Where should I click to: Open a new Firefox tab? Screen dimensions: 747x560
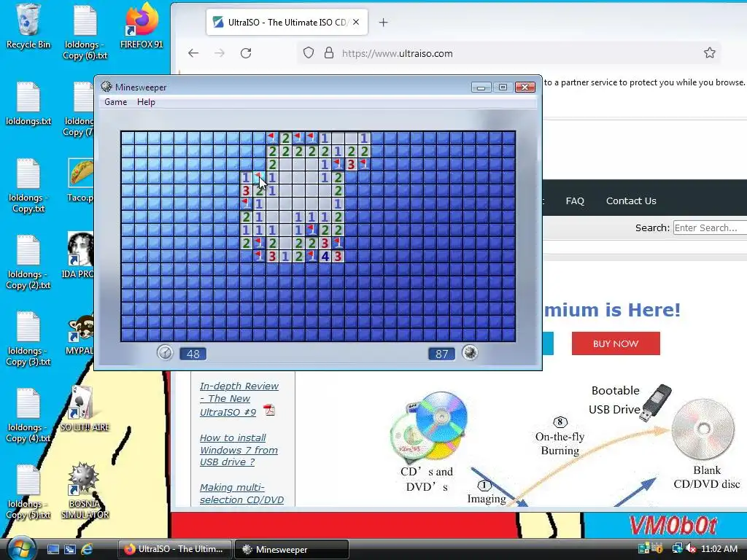tap(384, 23)
